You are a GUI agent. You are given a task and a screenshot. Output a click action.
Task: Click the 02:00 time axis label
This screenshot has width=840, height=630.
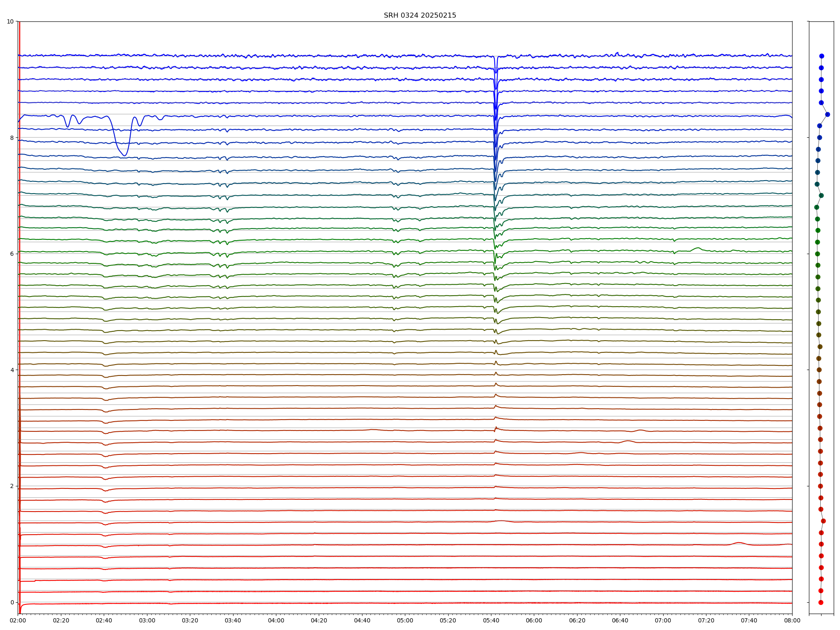tap(18, 620)
